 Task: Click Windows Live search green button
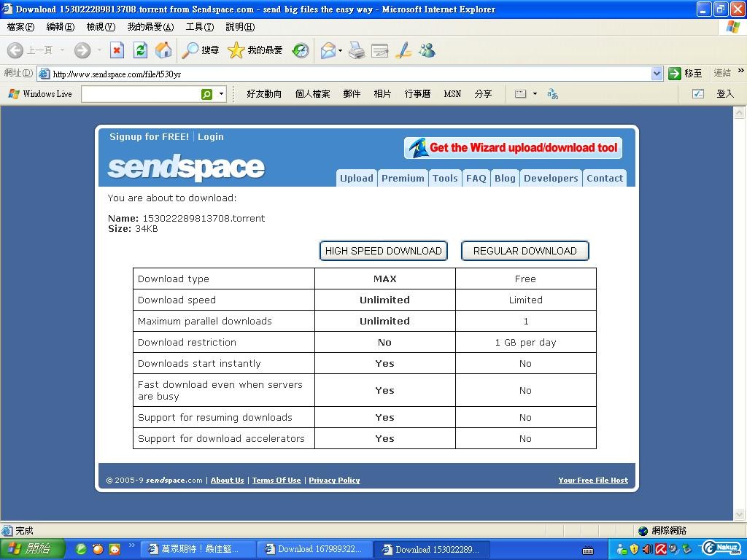click(x=206, y=94)
